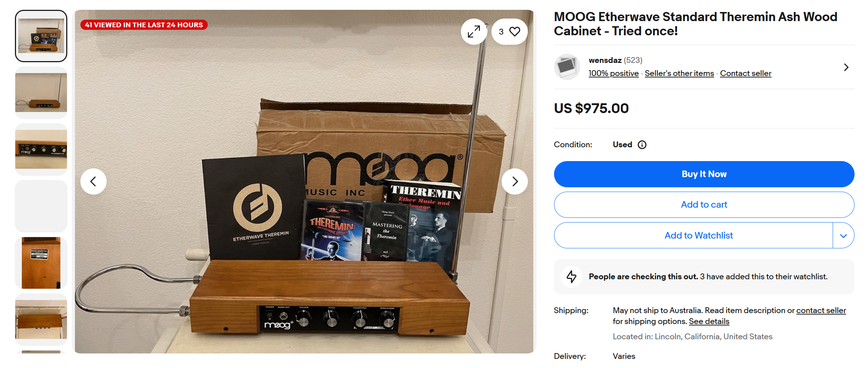Open the fullscreen image expand icon
Viewport: 868px width, 368px height.
click(474, 32)
